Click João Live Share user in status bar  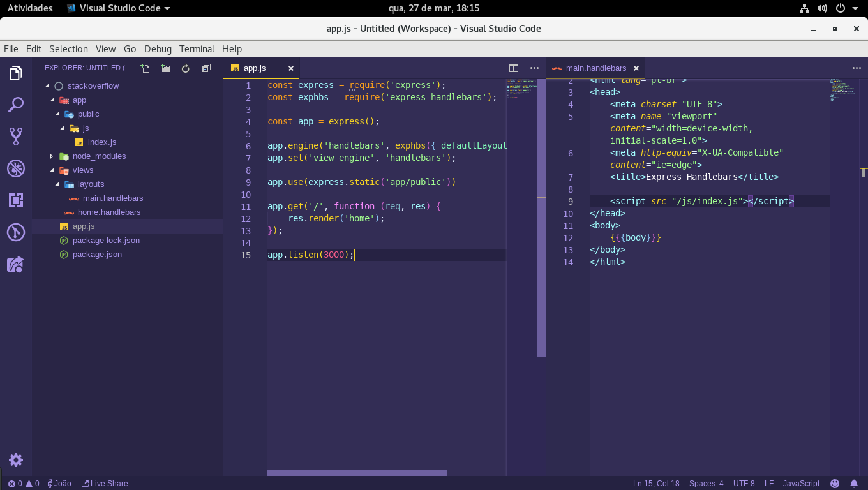pos(58,484)
